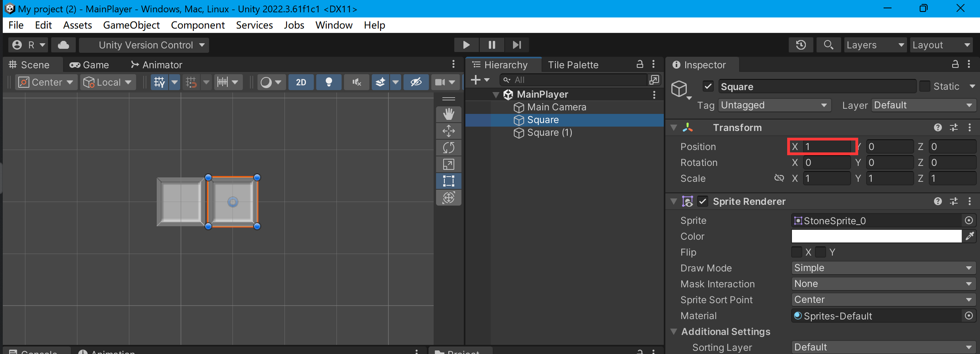Open the Layer Default dropdown
980x354 pixels.
coord(924,105)
